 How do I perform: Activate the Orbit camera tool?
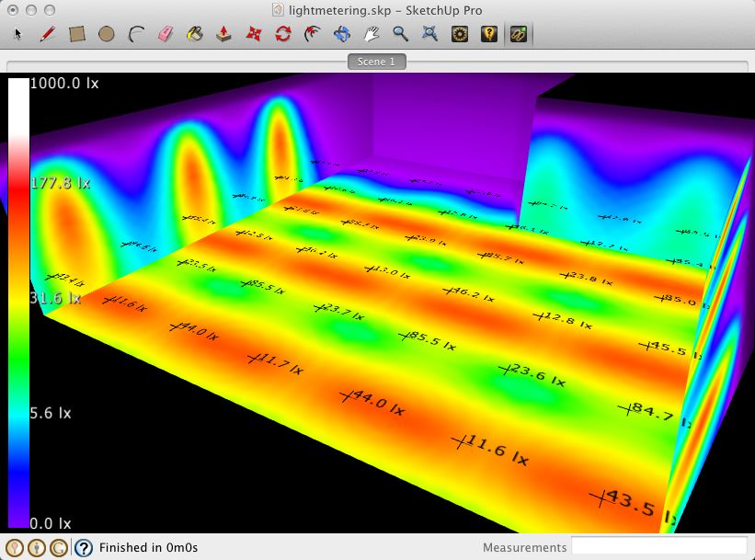click(342, 34)
